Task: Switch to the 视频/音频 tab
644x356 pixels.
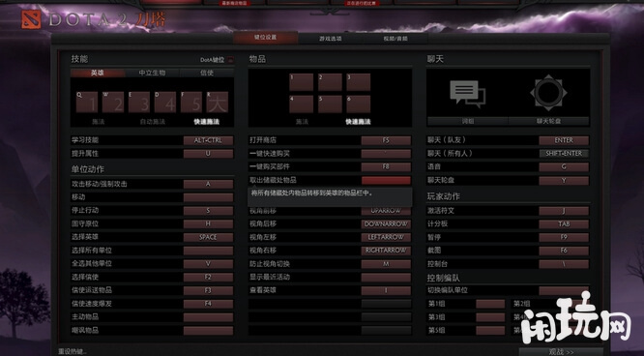Action: pos(395,39)
